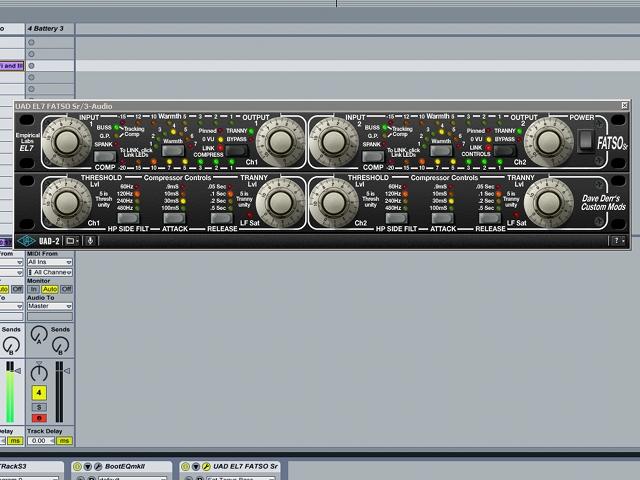The height and width of the screenshot is (480, 640).
Task: Set Monitor to Off on Battery track
Action: [x=67, y=289]
